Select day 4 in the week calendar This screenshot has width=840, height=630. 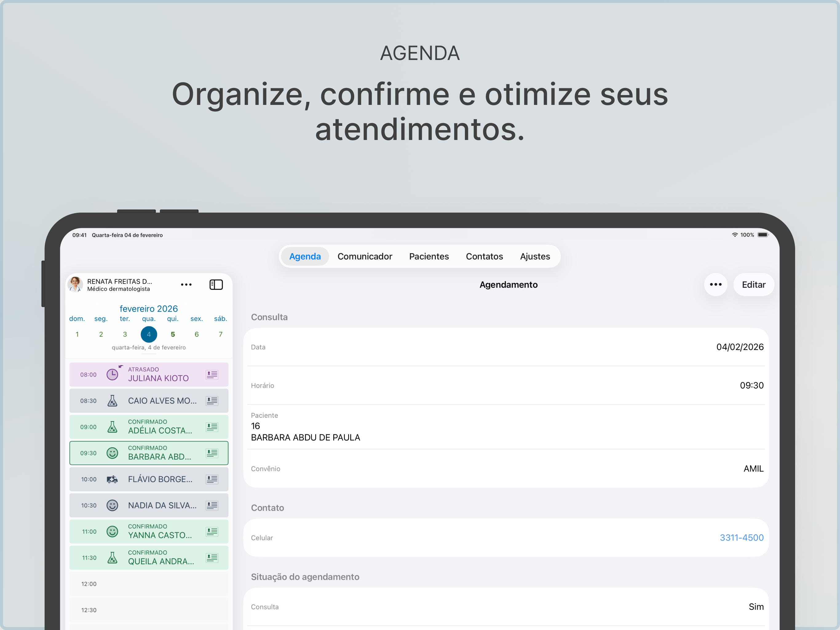pos(149,334)
